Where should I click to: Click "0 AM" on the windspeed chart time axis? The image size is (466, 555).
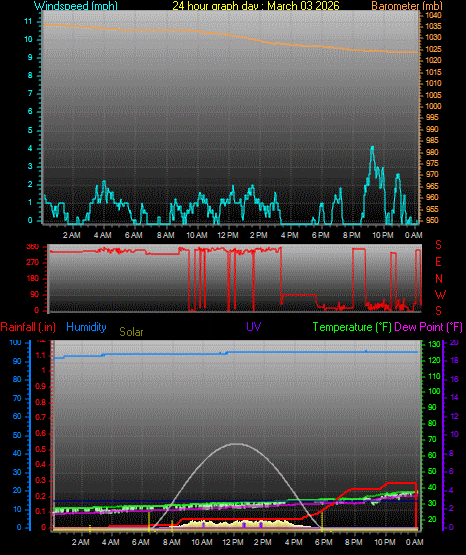414,235
